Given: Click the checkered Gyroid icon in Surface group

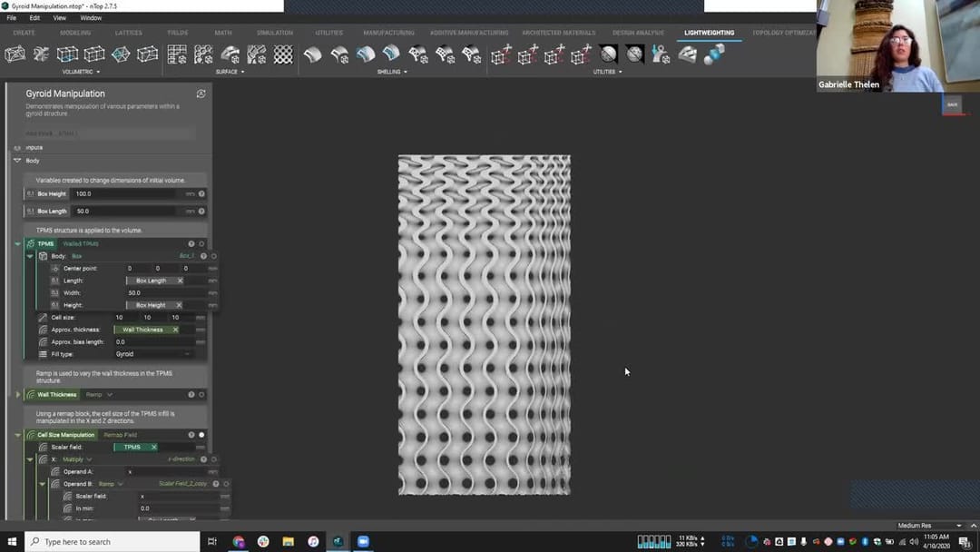Looking at the screenshot, I should tap(283, 55).
